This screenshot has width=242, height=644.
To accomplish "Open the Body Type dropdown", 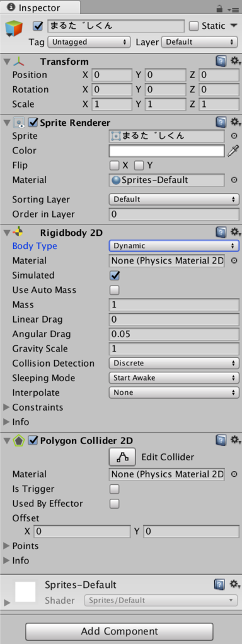I will tap(174, 246).
